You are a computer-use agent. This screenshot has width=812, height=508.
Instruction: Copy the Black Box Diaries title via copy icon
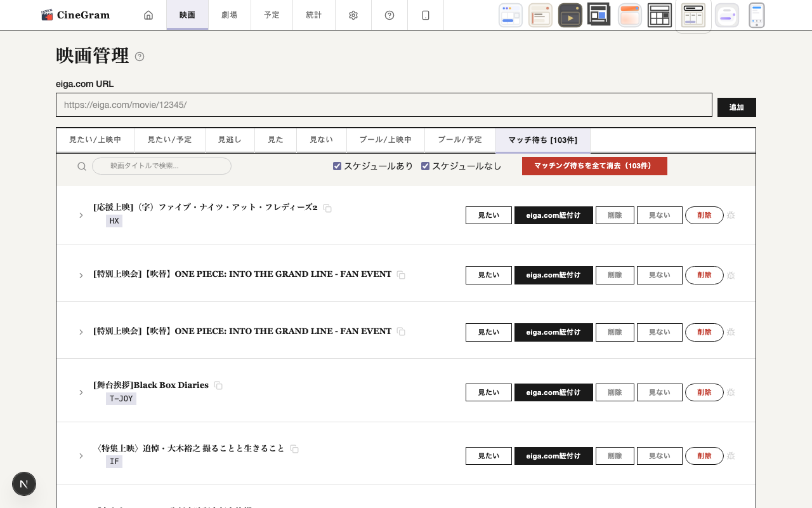click(218, 385)
